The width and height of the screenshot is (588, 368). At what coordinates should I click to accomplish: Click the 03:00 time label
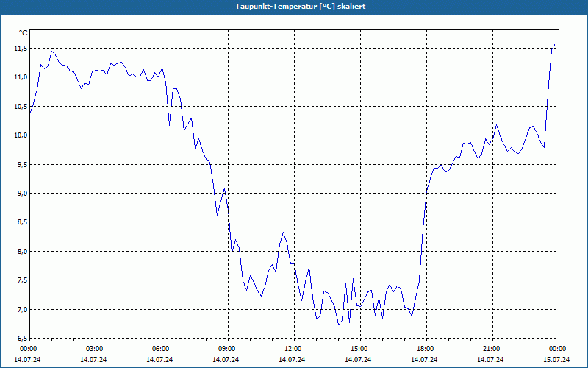[95, 349]
